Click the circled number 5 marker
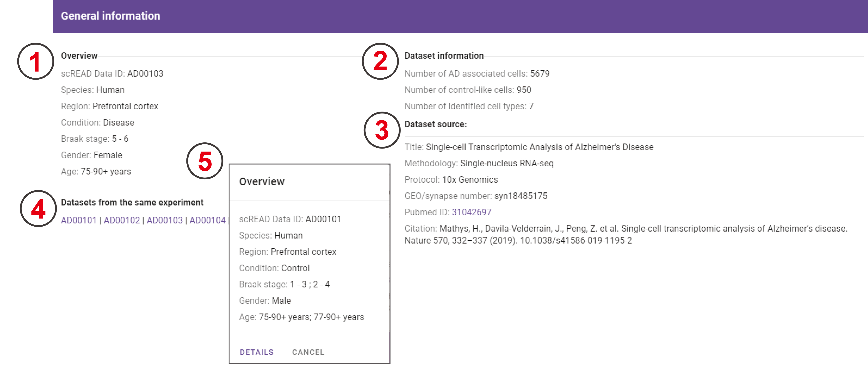 tap(204, 161)
